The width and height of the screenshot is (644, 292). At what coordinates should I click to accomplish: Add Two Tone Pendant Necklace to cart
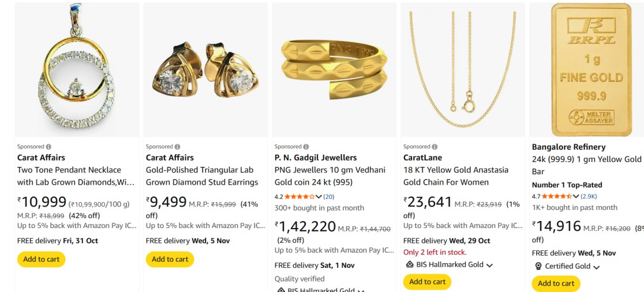click(41, 259)
